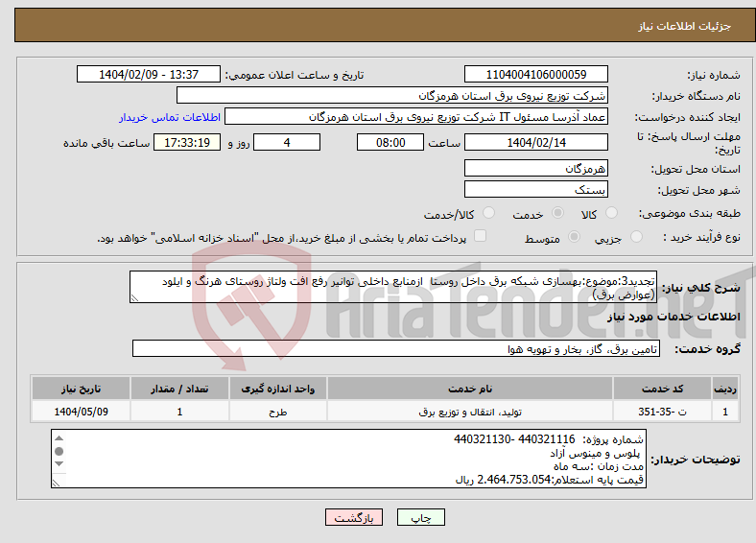Click the requester field عماد آذرسا

click(x=416, y=117)
